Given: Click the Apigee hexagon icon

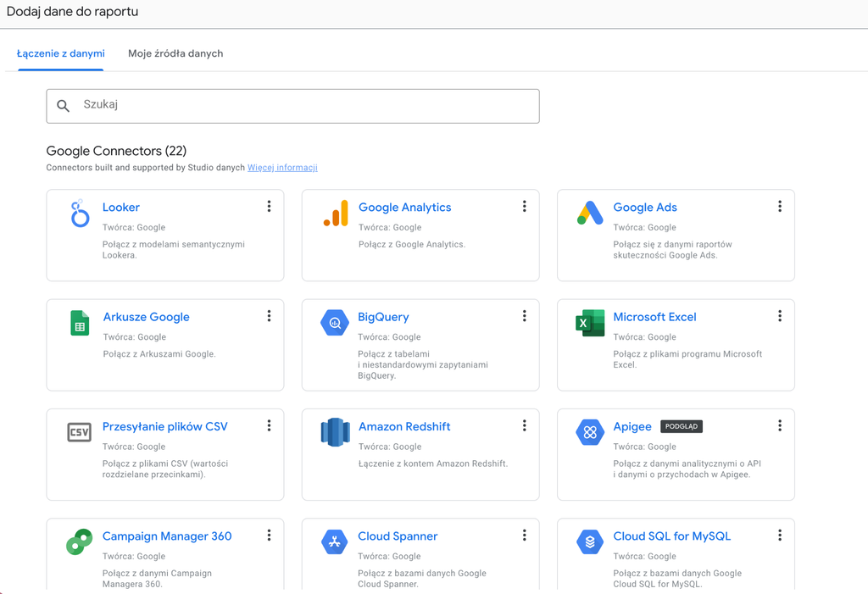Looking at the screenshot, I should (590, 432).
